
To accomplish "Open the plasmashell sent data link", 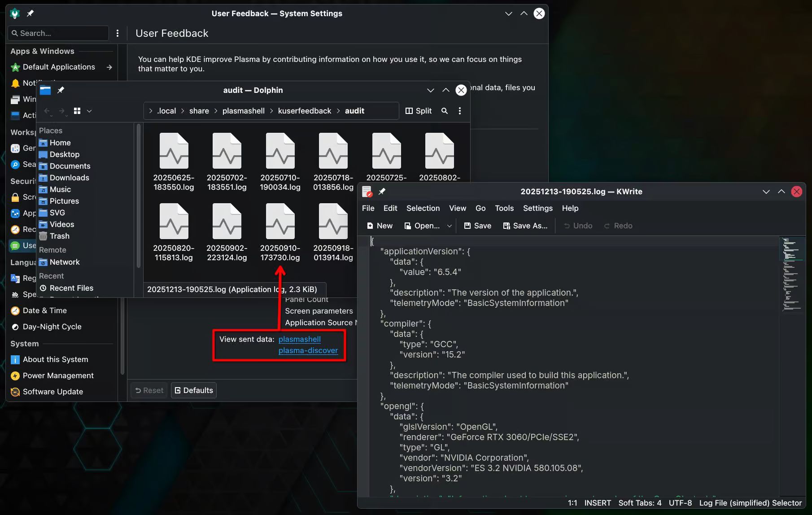I will 299,339.
